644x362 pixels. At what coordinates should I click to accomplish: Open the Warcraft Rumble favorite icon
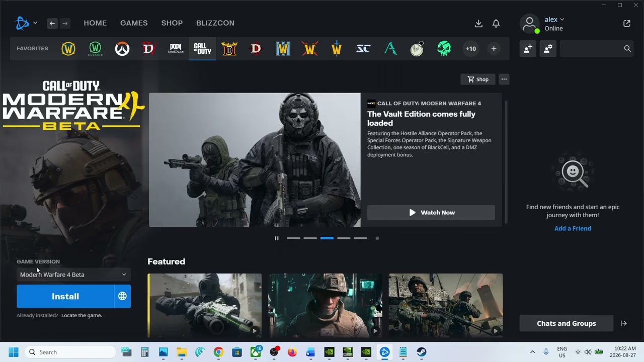(310, 49)
